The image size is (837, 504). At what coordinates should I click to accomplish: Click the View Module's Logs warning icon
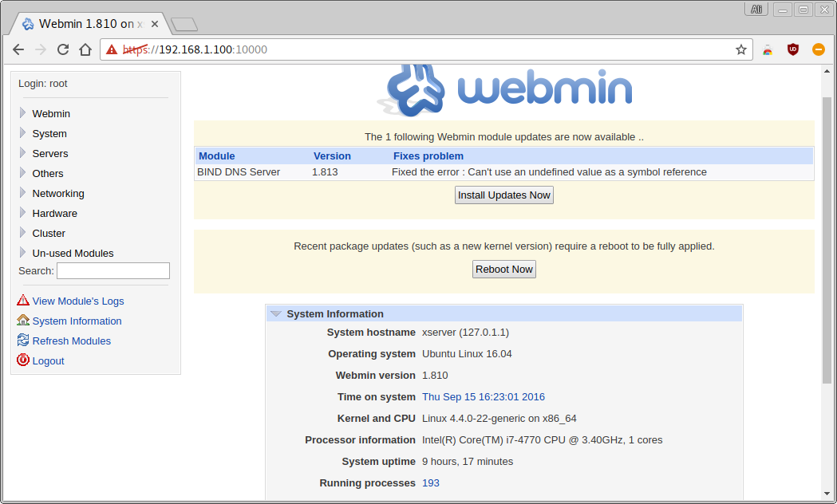coord(23,301)
